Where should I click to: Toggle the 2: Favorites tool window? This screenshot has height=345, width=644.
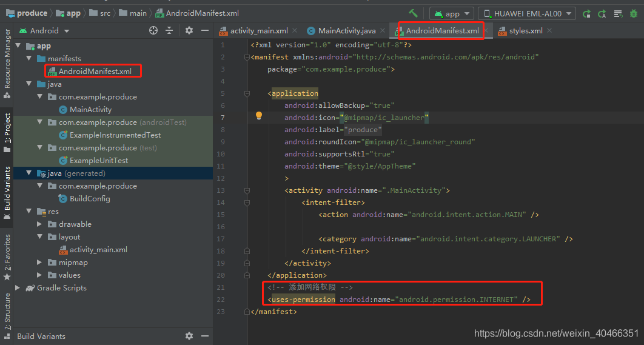pos(7,258)
